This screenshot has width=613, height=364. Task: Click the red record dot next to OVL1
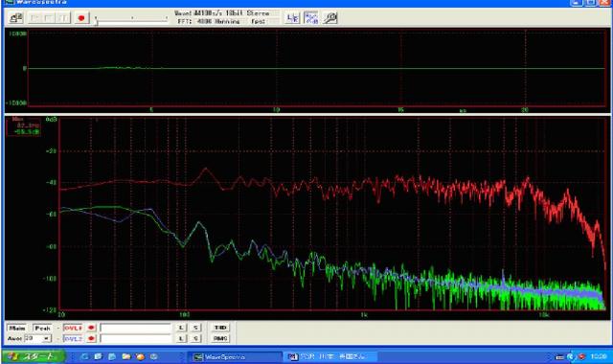point(92,328)
